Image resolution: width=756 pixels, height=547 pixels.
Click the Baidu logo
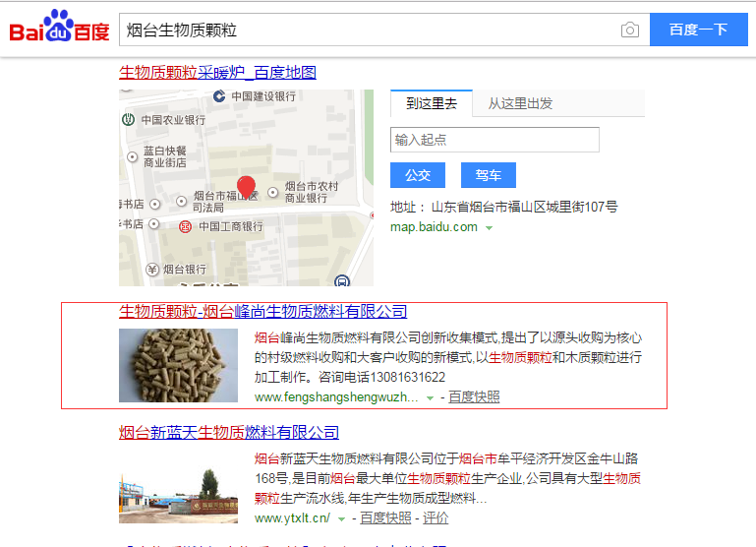pos(59,26)
